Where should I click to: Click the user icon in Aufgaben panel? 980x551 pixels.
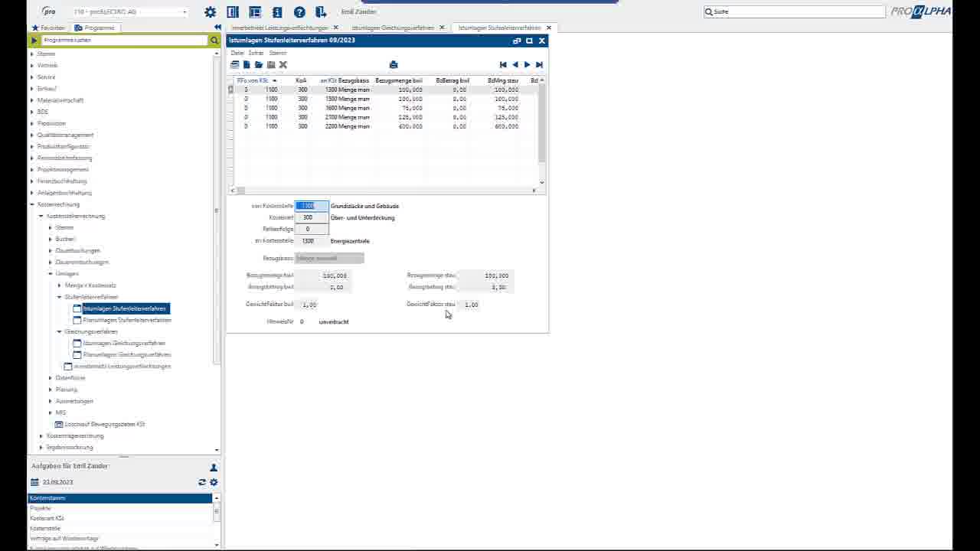click(x=214, y=467)
